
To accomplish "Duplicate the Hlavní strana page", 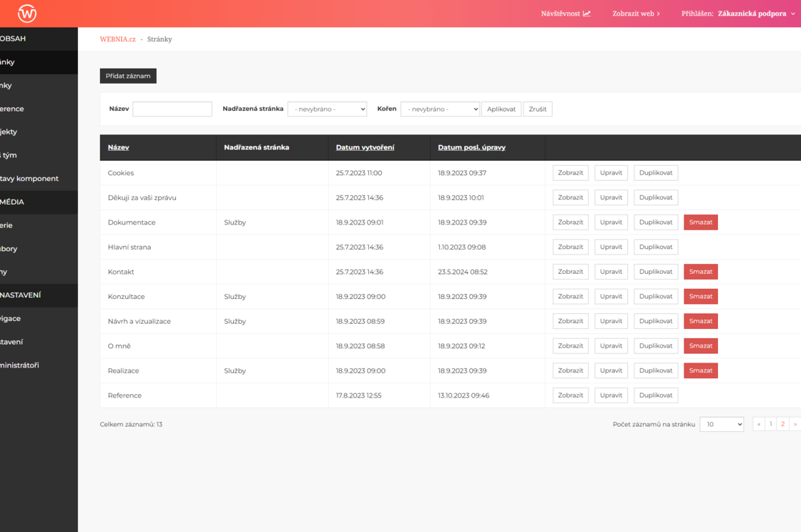I will (x=655, y=247).
